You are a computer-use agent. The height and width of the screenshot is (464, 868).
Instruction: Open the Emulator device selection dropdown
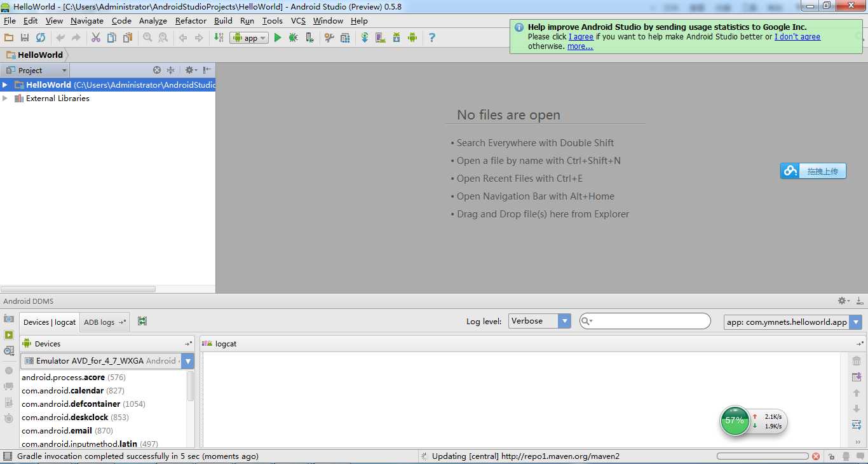(107, 361)
